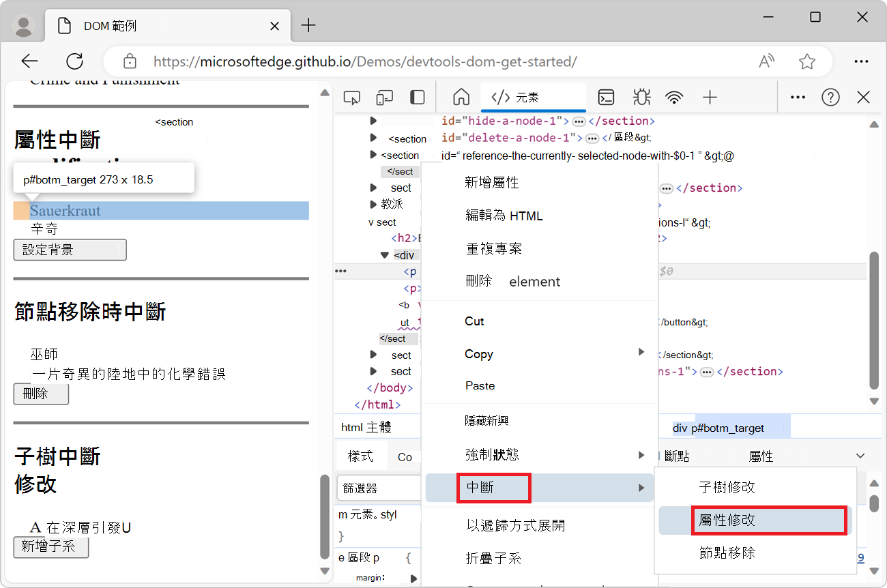Click the lock site-info icon
Image resolution: width=887 pixels, height=588 pixels.
130,61
